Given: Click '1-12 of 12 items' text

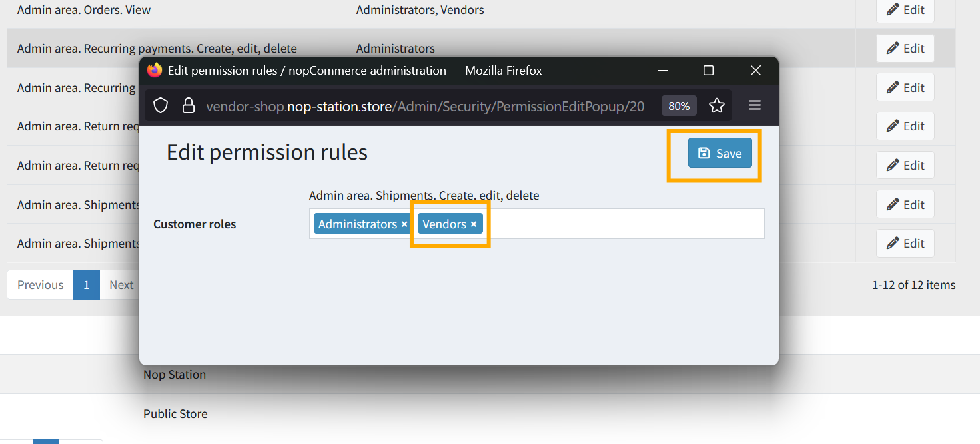Looking at the screenshot, I should [913, 285].
